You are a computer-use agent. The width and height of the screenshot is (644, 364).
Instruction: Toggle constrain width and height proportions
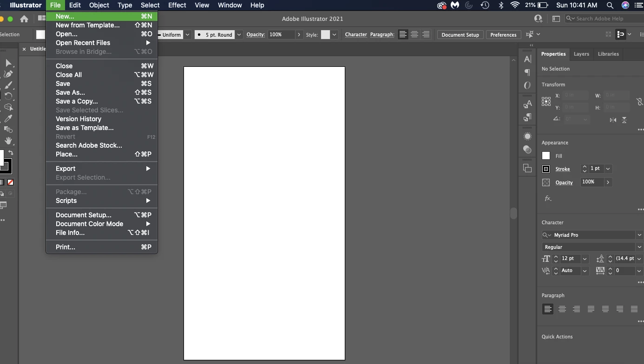(640, 101)
